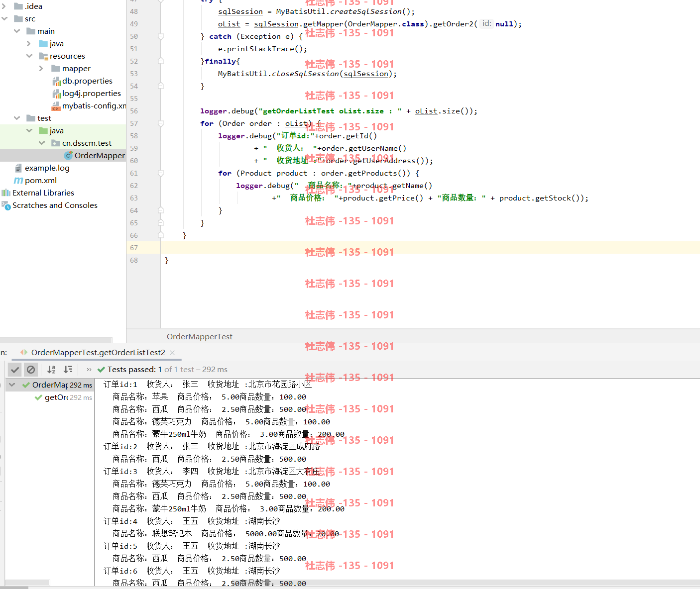The image size is (700, 589).
Task: Toggle the Show Ignored tests button
Action: click(31, 370)
